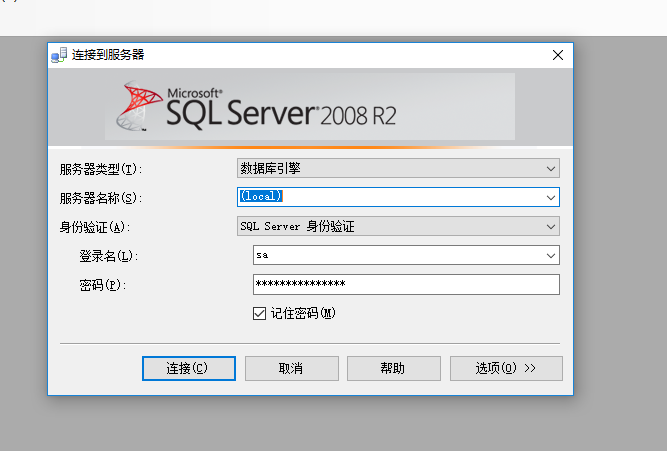Toggle the 记住密码 checkbox
This screenshot has height=451, width=667.
[x=259, y=314]
